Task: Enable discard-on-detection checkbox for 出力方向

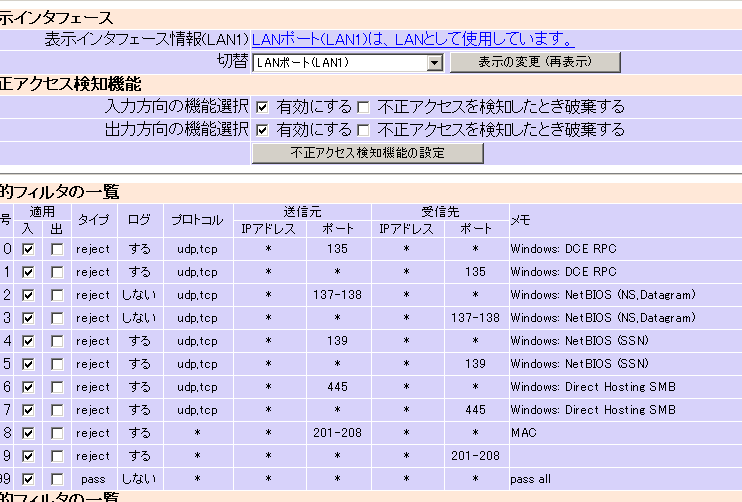Action: pos(364,130)
